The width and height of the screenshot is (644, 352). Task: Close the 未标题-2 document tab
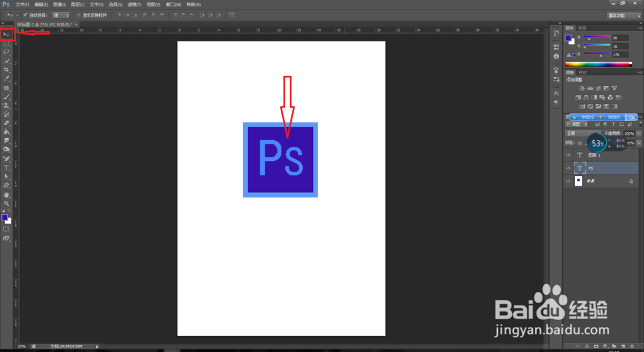pyautogui.click(x=76, y=24)
